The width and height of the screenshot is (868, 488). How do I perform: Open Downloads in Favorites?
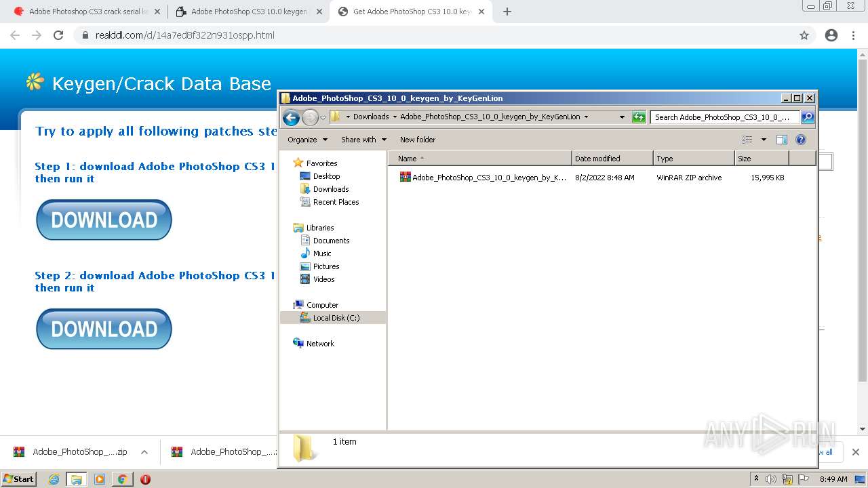(331, 189)
